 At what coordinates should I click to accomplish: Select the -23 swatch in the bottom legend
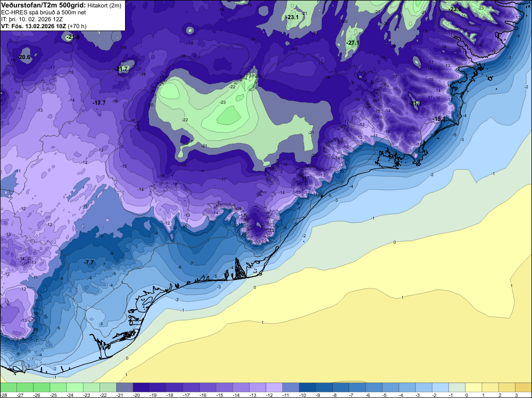point(92,387)
